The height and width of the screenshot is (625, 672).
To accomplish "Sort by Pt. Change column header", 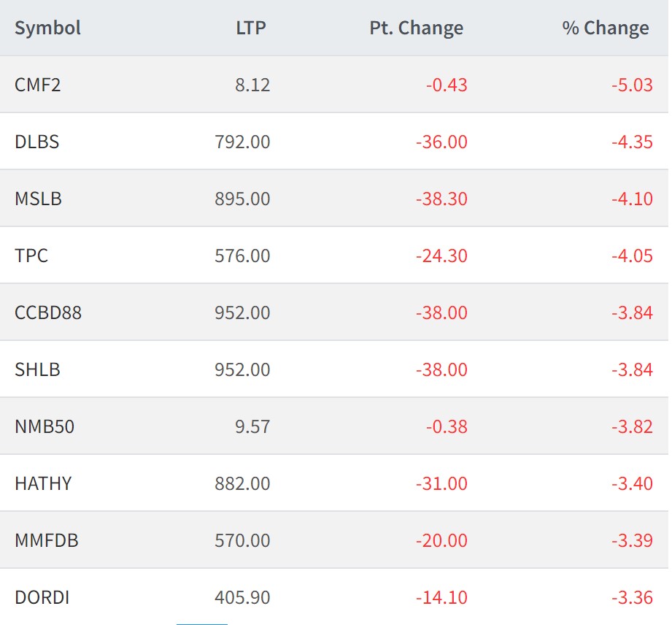I will (416, 28).
